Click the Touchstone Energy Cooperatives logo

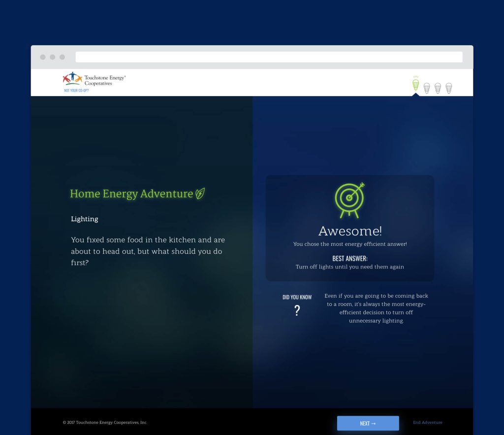[x=94, y=80]
